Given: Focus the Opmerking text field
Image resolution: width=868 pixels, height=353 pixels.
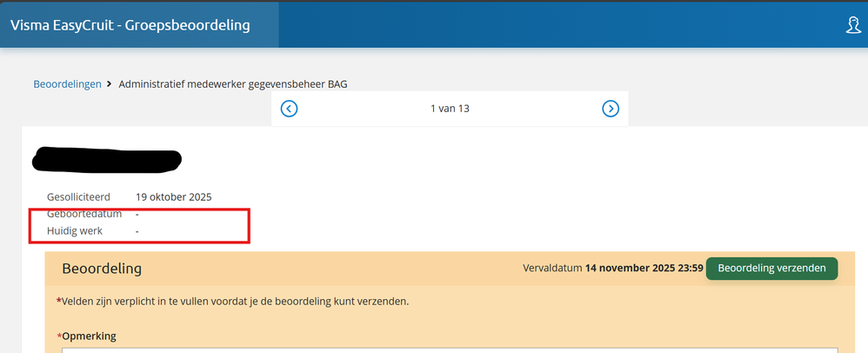Looking at the screenshot, I should click(x=450, y=350).
